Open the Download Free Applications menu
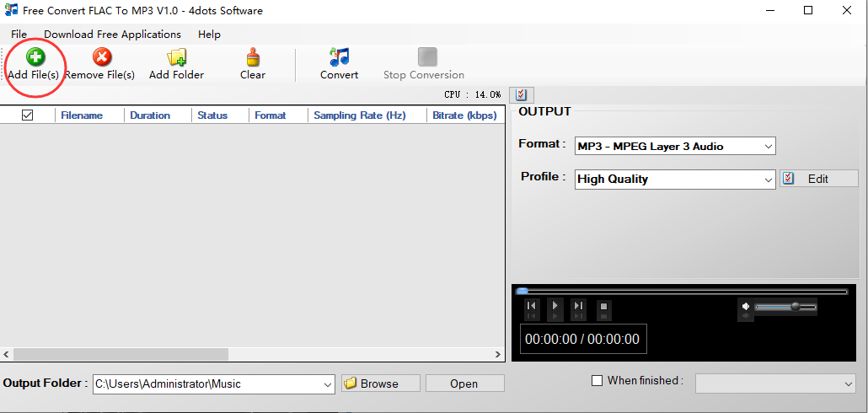This screenshot has height=413, width=868. pos(112,35)
